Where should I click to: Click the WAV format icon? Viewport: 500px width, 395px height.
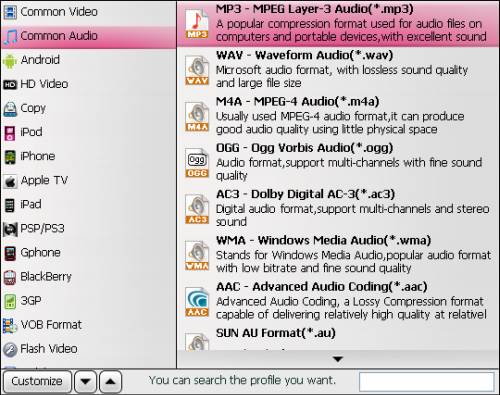[197, 70]
